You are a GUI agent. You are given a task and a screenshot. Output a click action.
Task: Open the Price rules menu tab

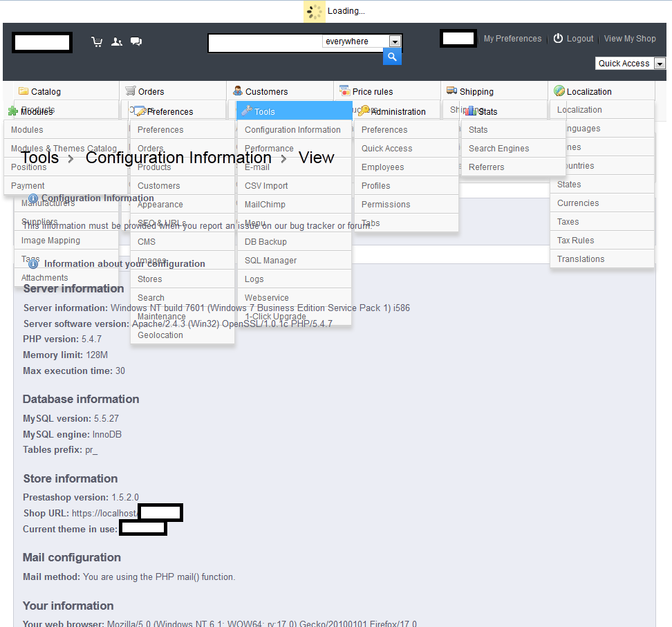point(387,91)
